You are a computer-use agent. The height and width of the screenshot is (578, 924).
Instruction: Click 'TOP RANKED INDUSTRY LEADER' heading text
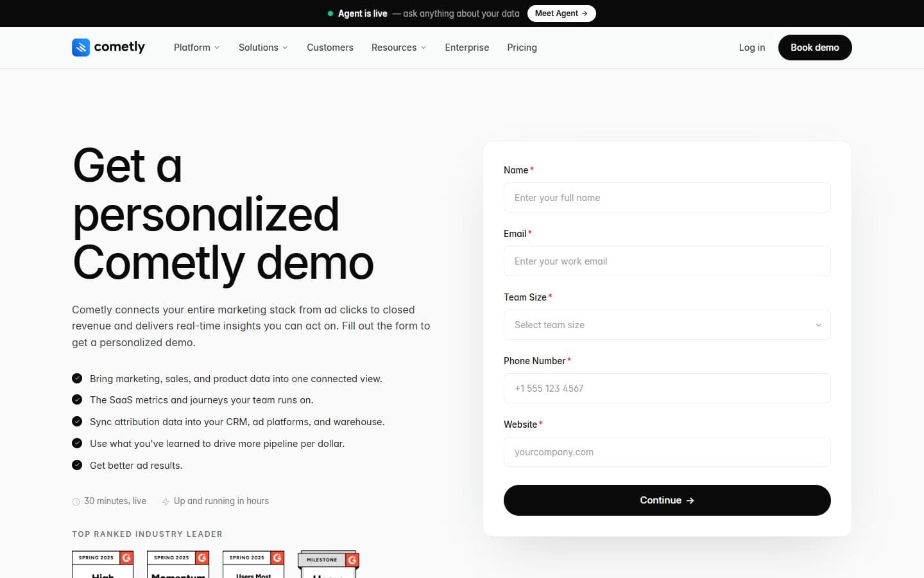[147, 534]
